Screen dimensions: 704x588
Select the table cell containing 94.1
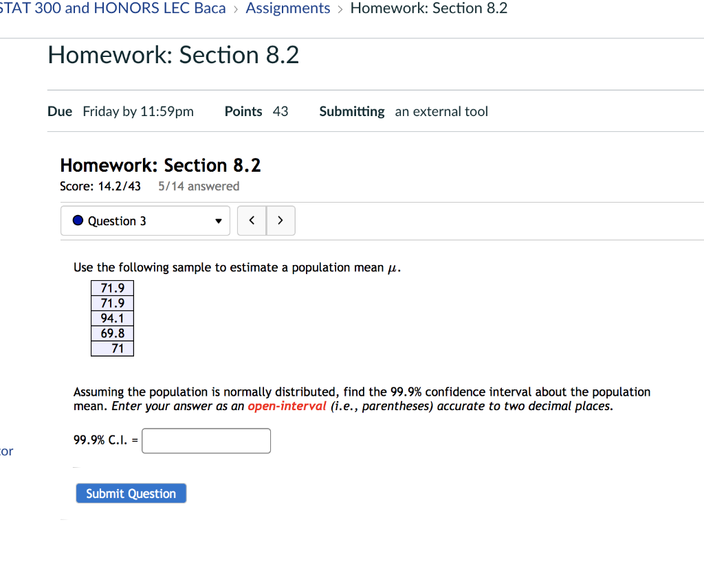pyautogui.click(x=112, y=318)
